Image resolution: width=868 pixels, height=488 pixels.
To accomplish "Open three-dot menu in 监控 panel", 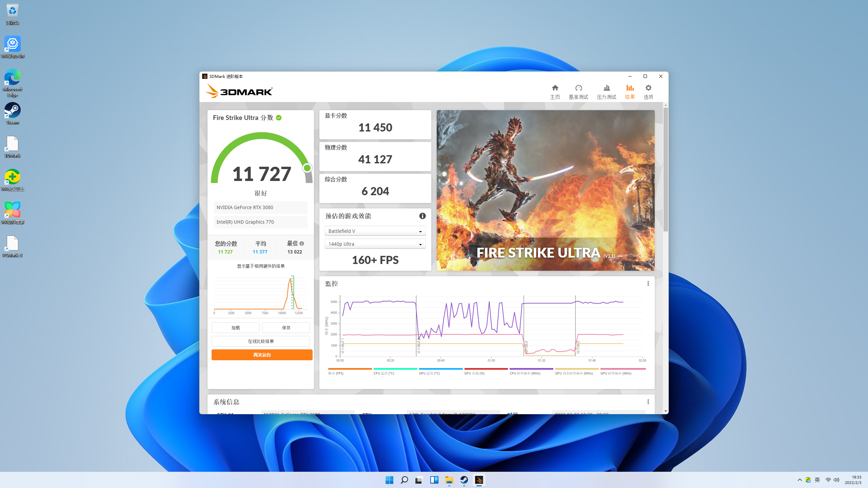I will click(x=648, y=283).
